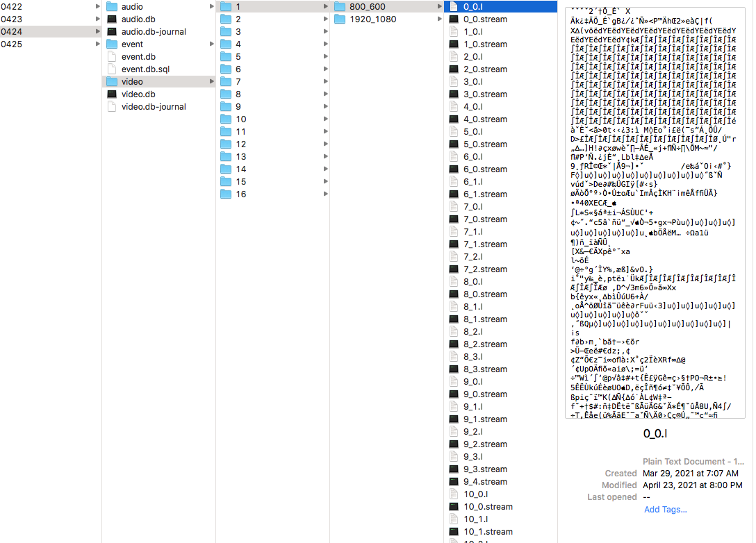Click the 0_0.stream file icon
Image resolution: width=756 pixels, height=543 pixels.
point(454,19)
